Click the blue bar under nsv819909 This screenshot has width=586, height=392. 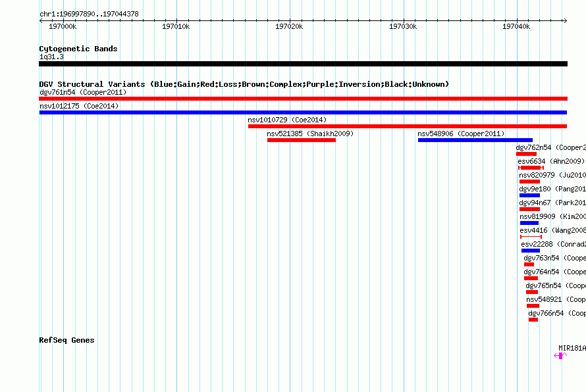tap(529, 223)
